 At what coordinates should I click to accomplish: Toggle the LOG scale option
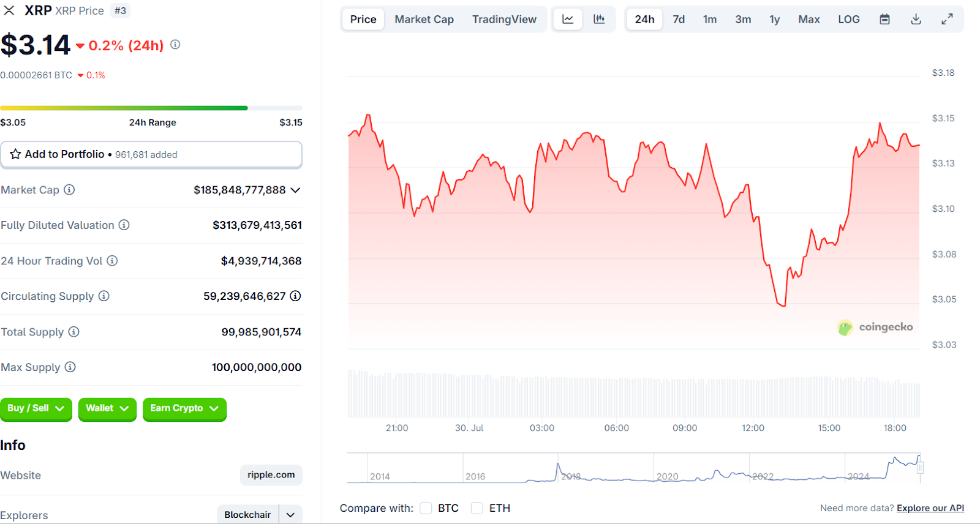click(x=848, y=20)
